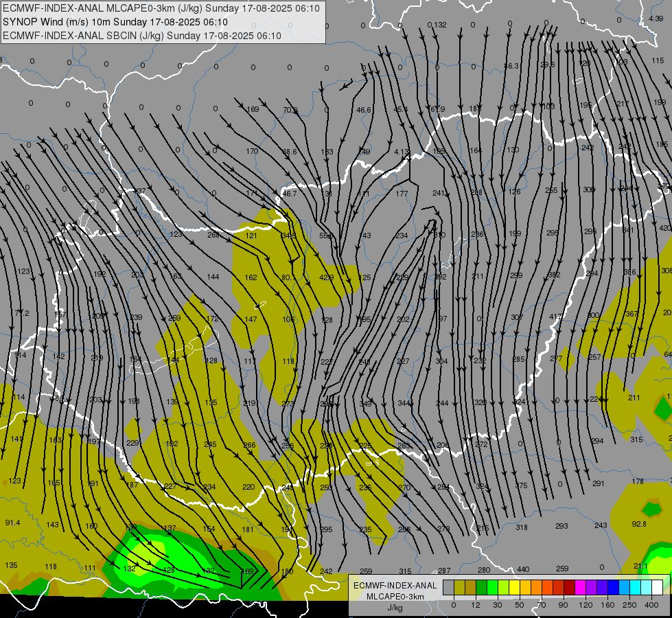This screenshot has width=672, height=618.
Task: Click legend tick label 400
Action: pos(651,605)
